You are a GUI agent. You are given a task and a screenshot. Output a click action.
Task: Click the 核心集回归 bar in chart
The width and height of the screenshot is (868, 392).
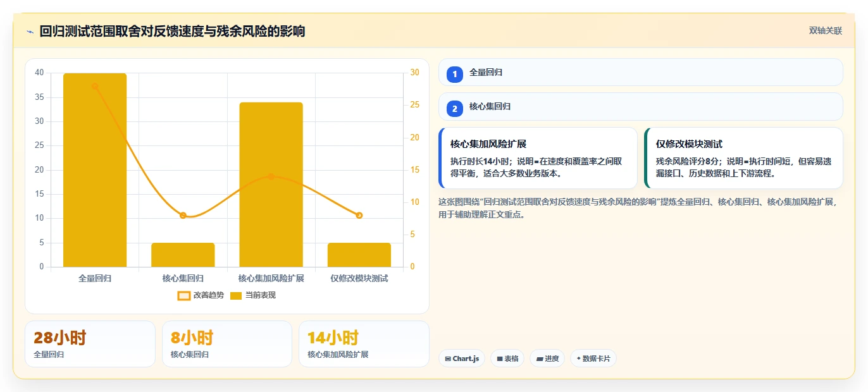click(183, 255)
